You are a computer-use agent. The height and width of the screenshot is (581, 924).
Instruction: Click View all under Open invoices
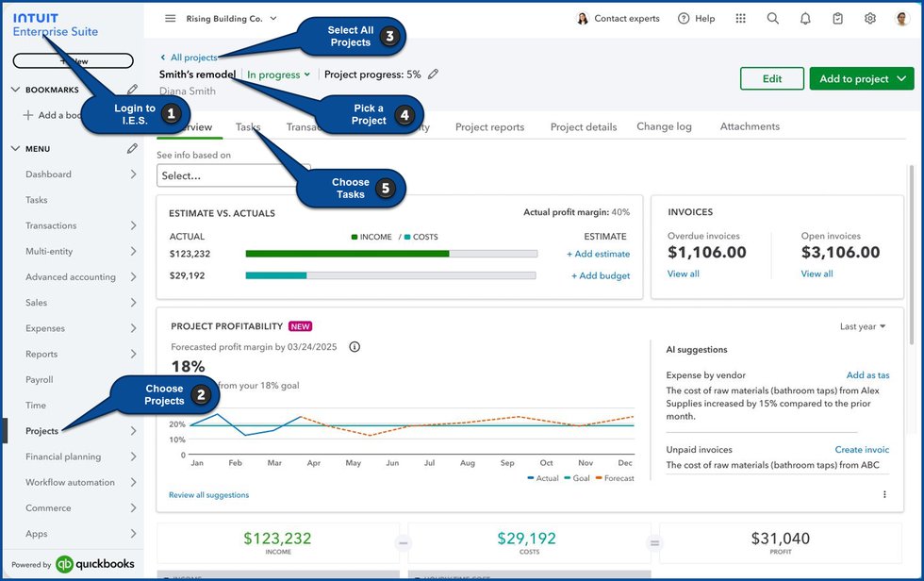tap(817, 274)
